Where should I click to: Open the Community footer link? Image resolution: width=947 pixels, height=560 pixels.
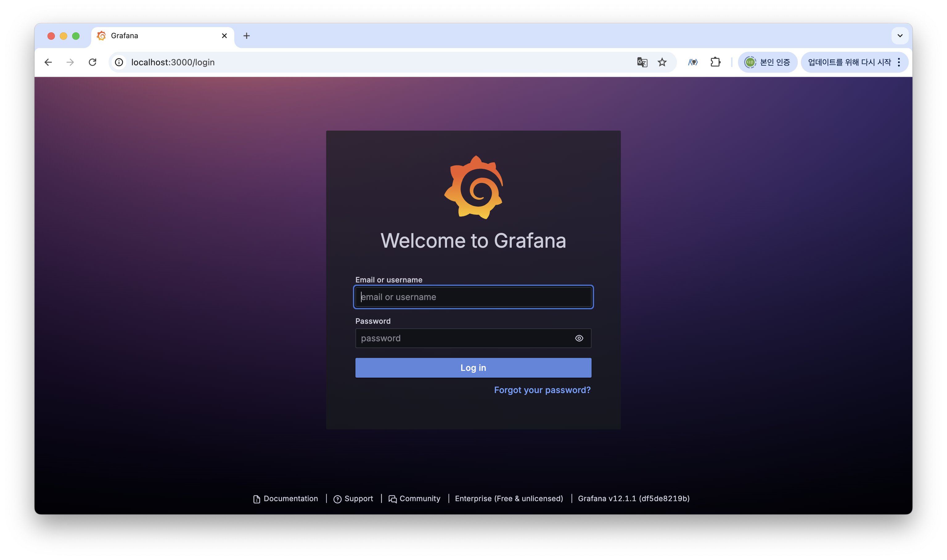coord(414,498)
